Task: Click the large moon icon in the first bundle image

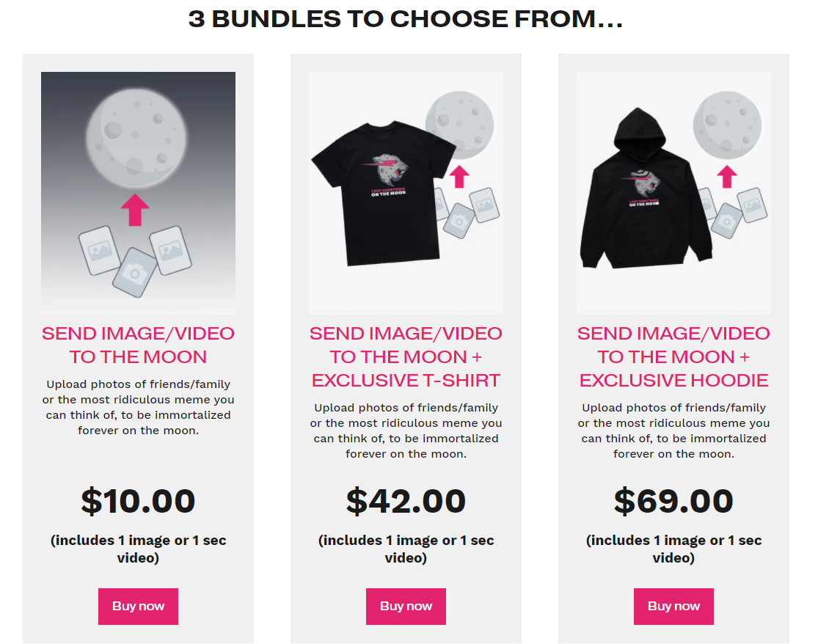Action: 136,138
